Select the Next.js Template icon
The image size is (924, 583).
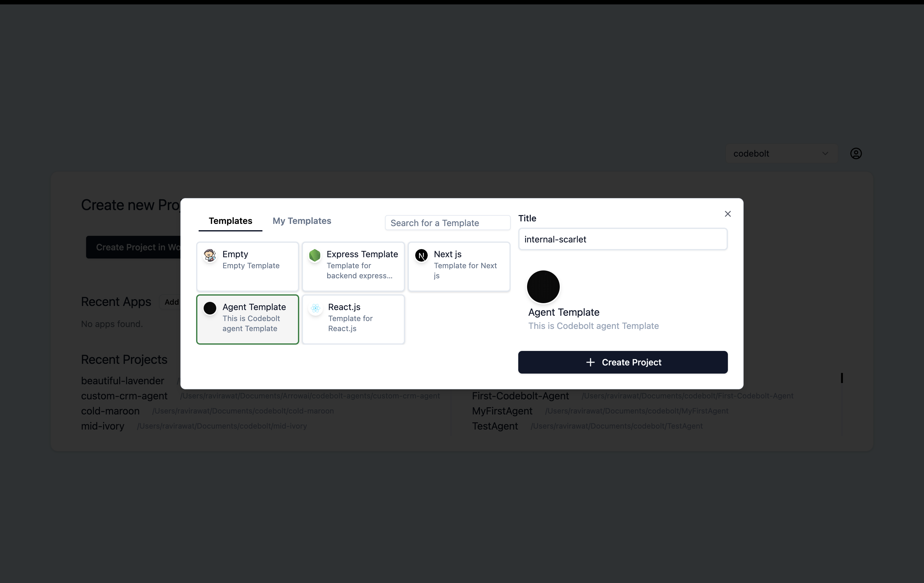point(421,255)
